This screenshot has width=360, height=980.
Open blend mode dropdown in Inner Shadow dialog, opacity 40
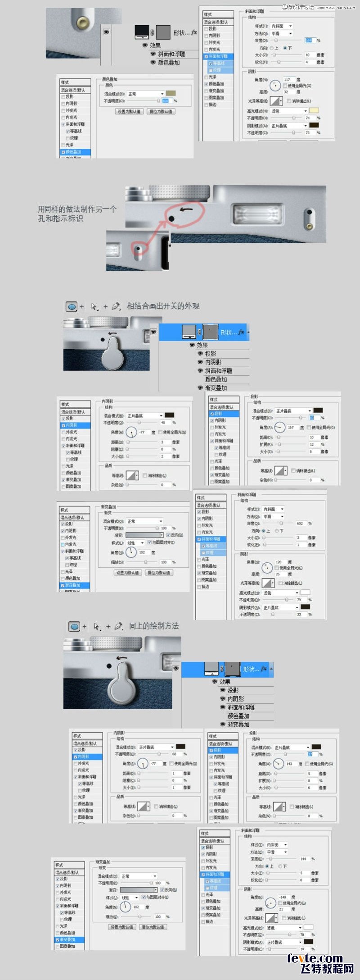pyautogui.click(x=145, y=415)
